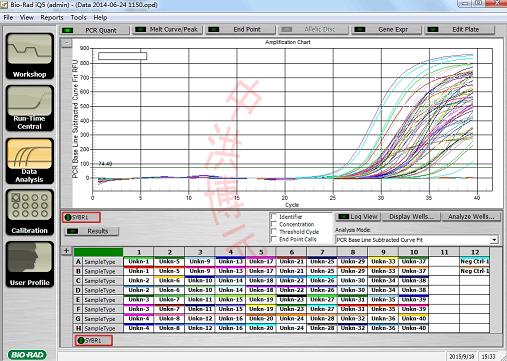This screenshot has width=507, height=361.
Task: Click the plus icon beside plate grid
Action: (x=66, y=251)
